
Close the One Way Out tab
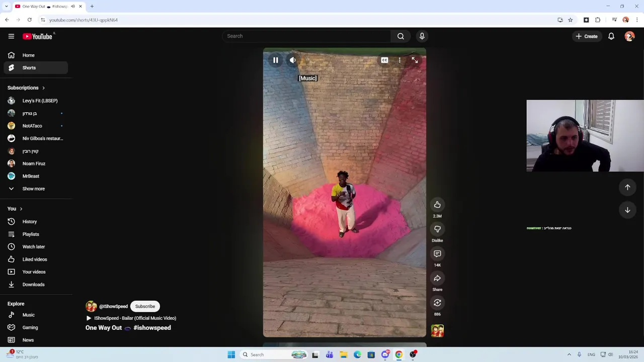tap(80, 7)
